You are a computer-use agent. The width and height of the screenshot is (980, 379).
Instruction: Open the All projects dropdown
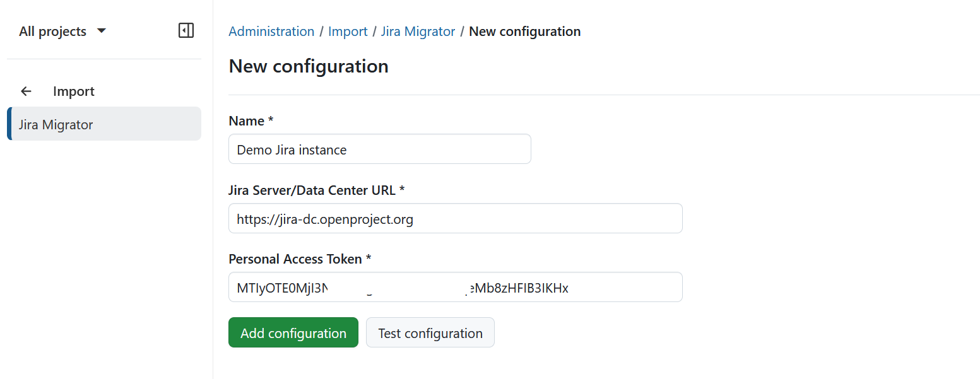62,31
